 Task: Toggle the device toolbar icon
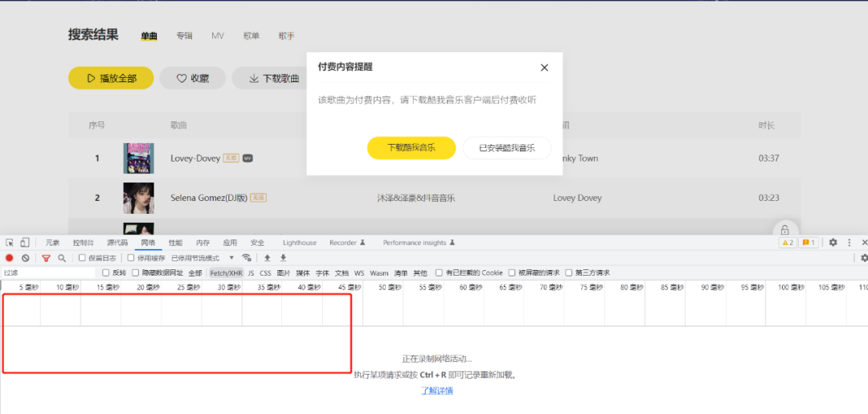click(25, 243)
